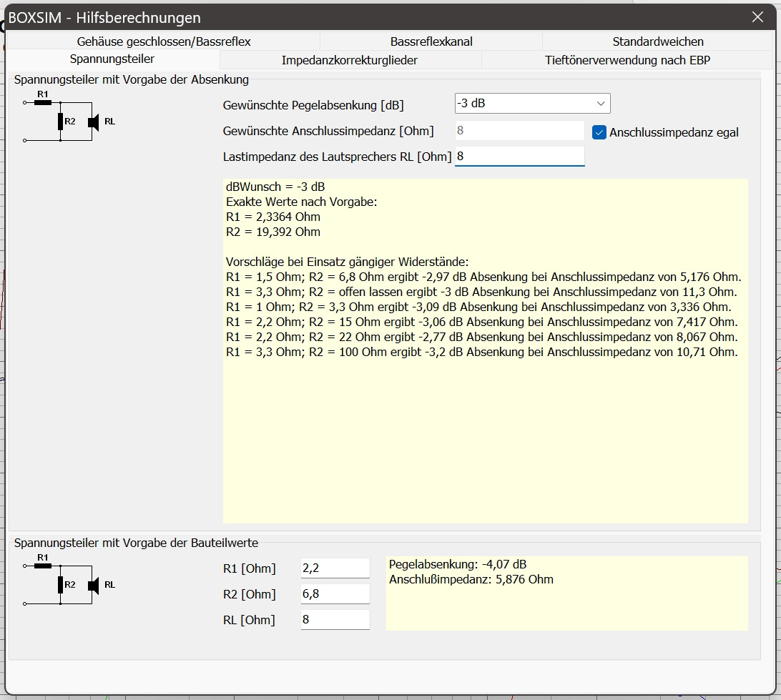The width and height of the screenshot is (781, 700).
Task: Click the Pegelabsenkung result output box
Action: click(x=566, y=593)
